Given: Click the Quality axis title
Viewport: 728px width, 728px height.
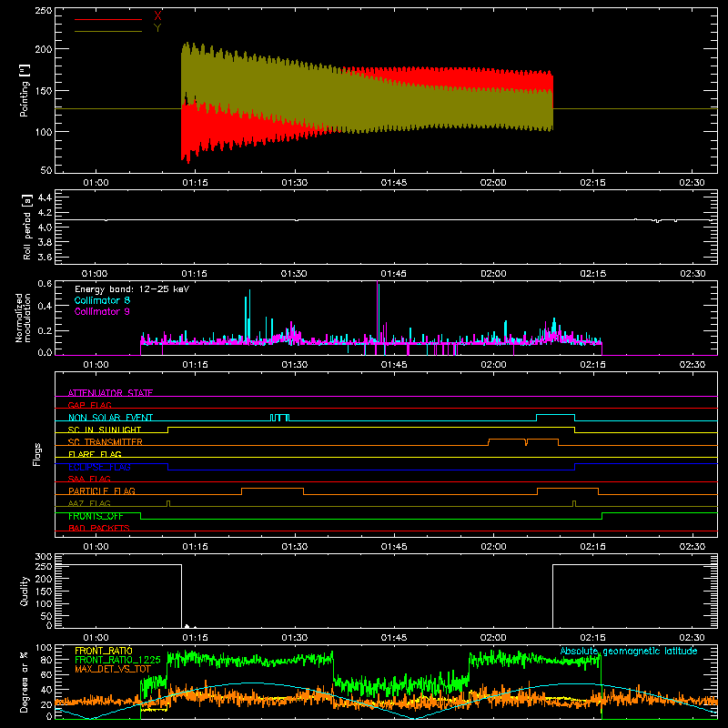Looking at the screenshot, I should [x=25, y=591].
